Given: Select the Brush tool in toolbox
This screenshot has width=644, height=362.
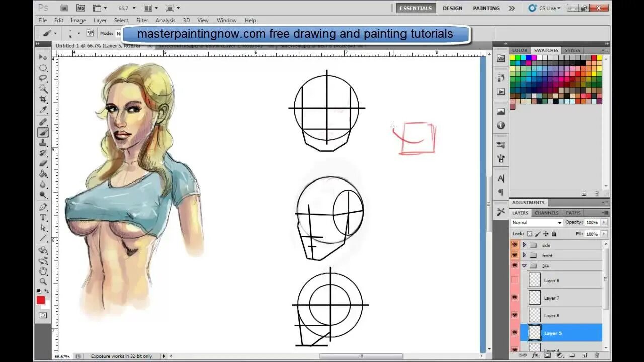Looking at the screenshot, I should point(43,133).
